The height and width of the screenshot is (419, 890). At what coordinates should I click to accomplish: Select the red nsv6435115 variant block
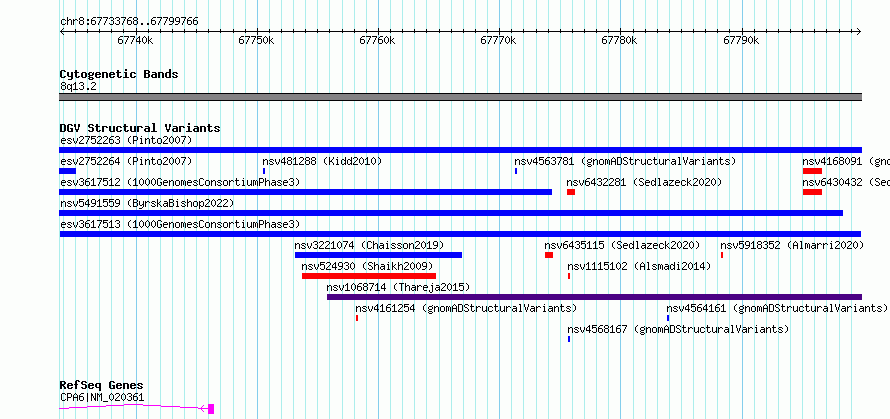click(549, 255)
